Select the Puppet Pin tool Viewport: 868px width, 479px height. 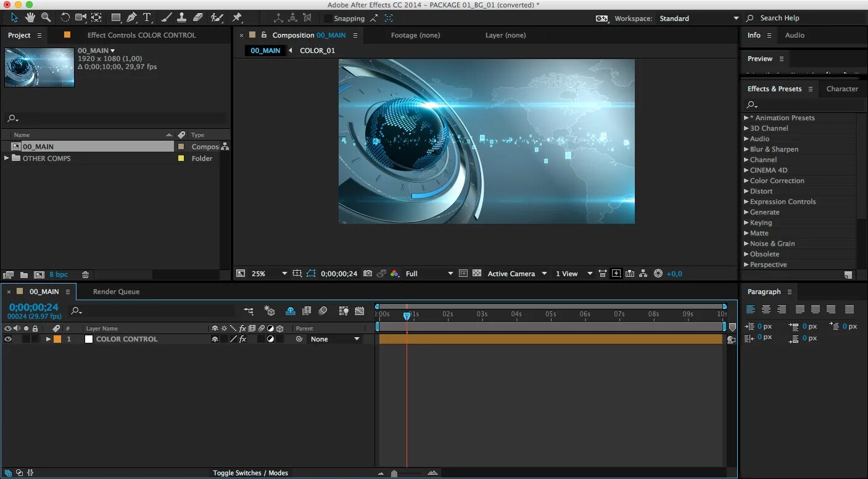point(237,18)
